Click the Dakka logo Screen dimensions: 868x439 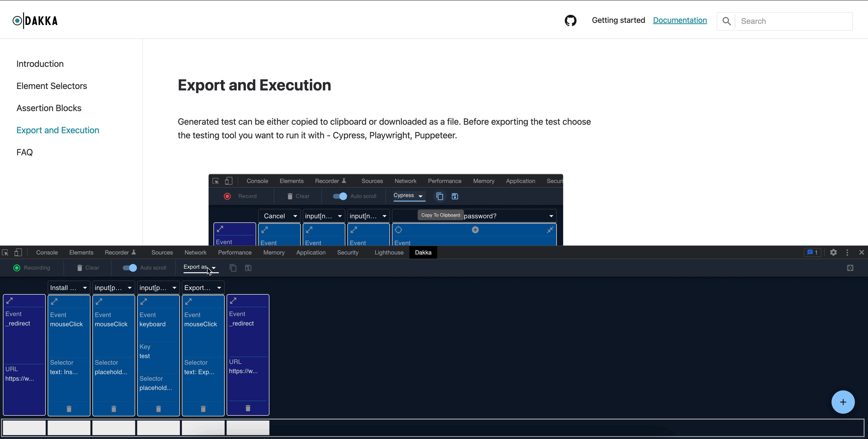35,21
